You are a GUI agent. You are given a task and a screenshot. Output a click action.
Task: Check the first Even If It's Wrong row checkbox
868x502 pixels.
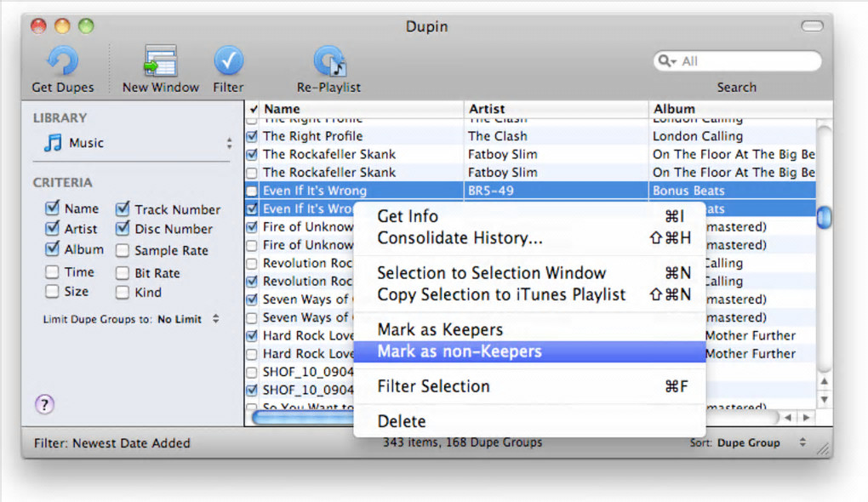tap(252, 191)
